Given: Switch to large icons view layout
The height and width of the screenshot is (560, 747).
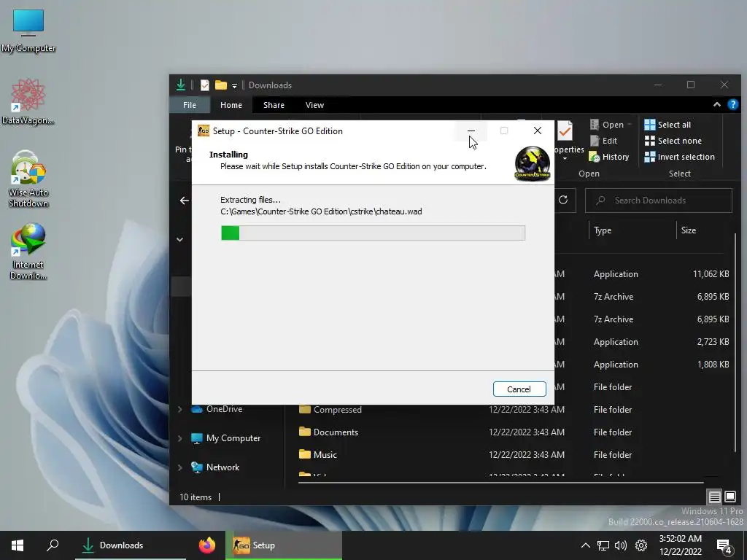Looking at the screenshot, I should 729,497.
